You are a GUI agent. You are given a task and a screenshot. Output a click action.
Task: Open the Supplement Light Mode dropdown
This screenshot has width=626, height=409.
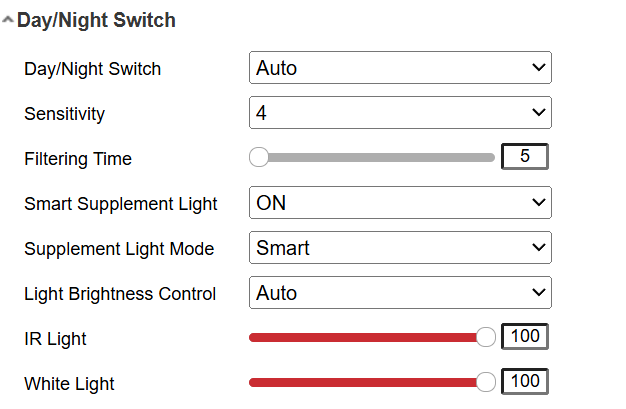(400, 248)
